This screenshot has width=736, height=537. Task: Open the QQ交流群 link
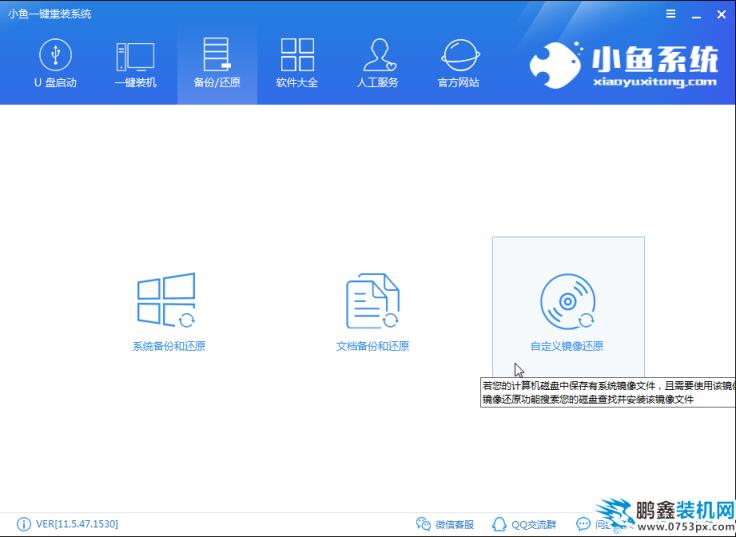tap(524, 524)
